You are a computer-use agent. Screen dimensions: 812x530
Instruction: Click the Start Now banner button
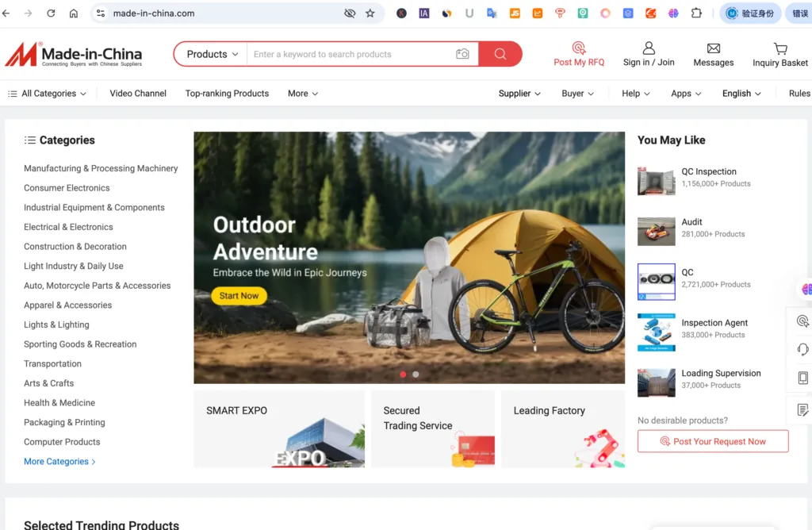[239, 296]
